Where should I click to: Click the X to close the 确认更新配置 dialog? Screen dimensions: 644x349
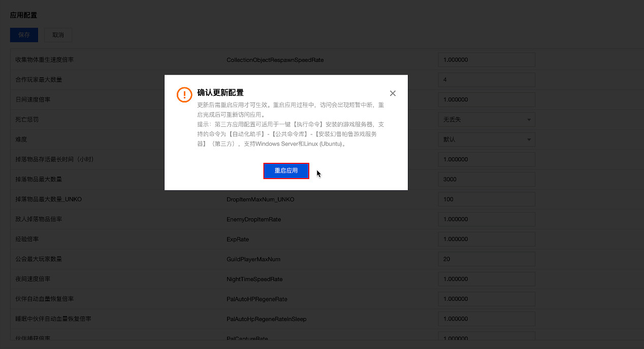point(393,93)
